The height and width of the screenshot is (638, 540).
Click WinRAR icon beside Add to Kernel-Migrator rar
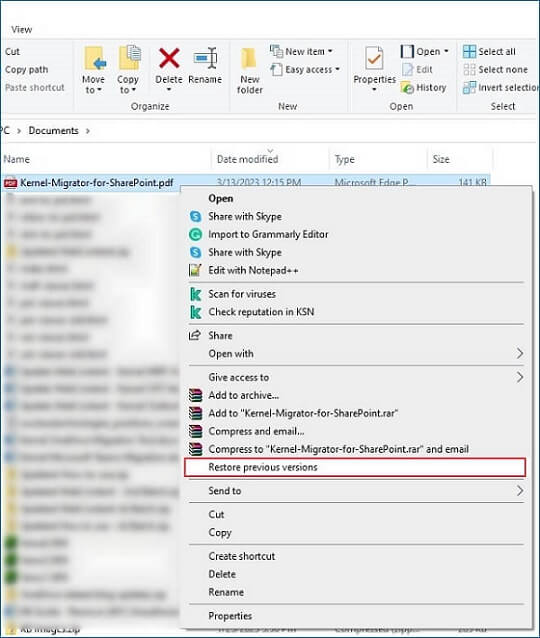pyautogui.click(x=196, y=413)
